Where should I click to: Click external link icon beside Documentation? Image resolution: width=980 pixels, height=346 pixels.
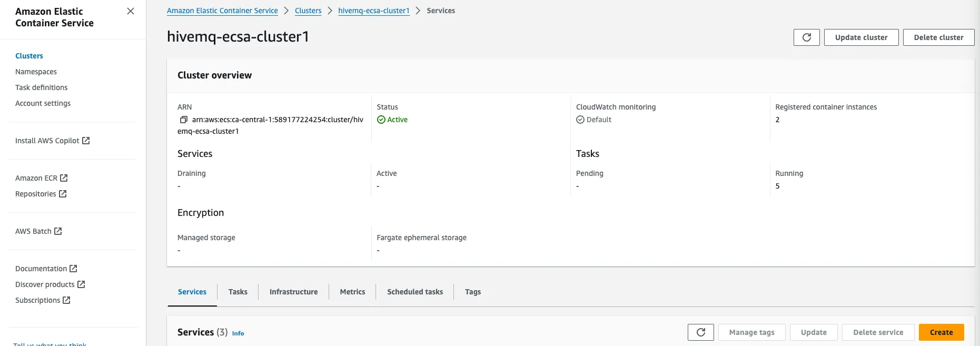point(73,269)
